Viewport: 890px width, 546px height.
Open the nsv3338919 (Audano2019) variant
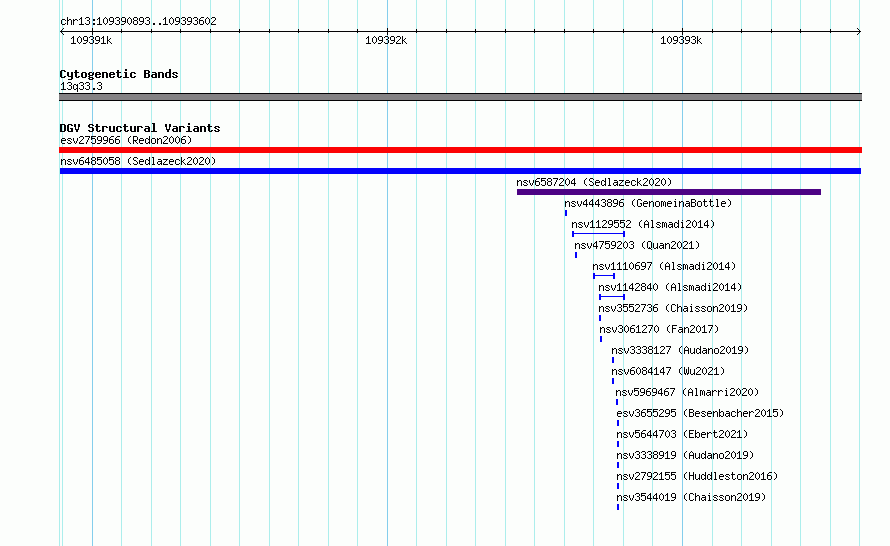(685, 455)
